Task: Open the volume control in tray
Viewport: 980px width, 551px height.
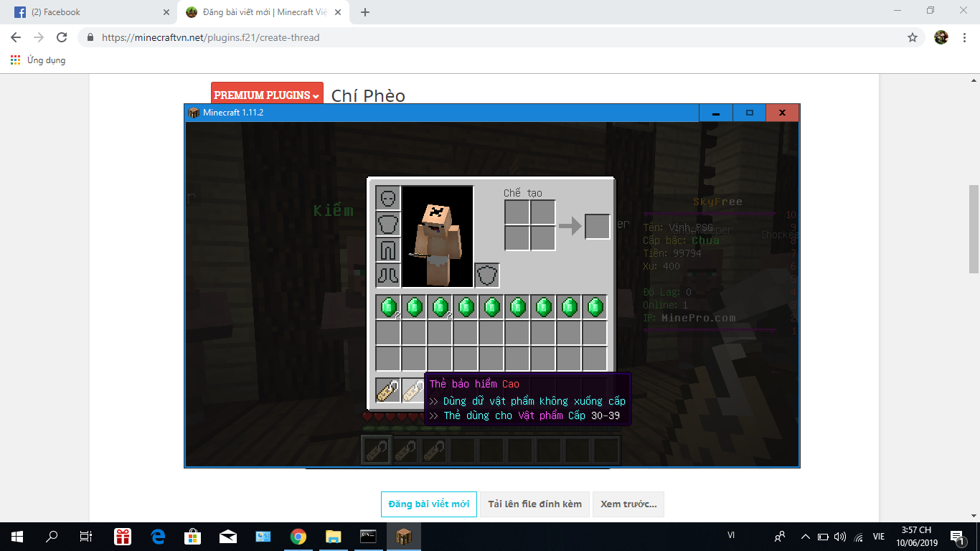Action: tap(840, 537)
